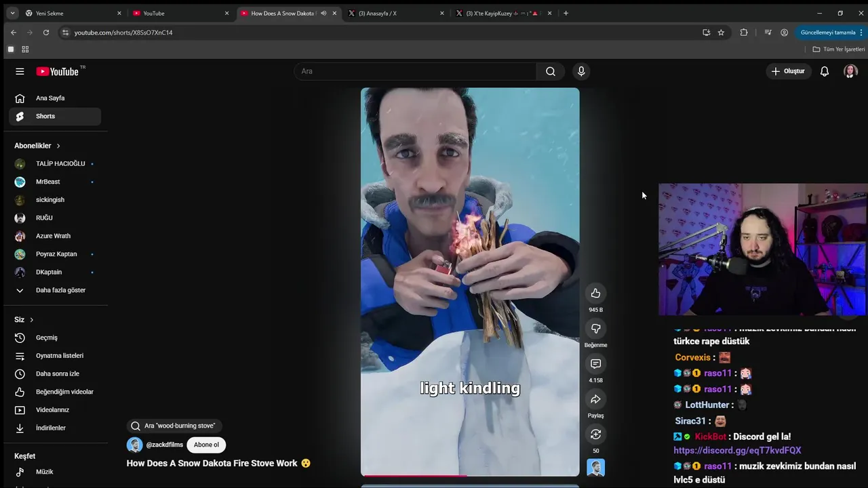Open the apps grid bookmark icon

click(x=25, y=49)
